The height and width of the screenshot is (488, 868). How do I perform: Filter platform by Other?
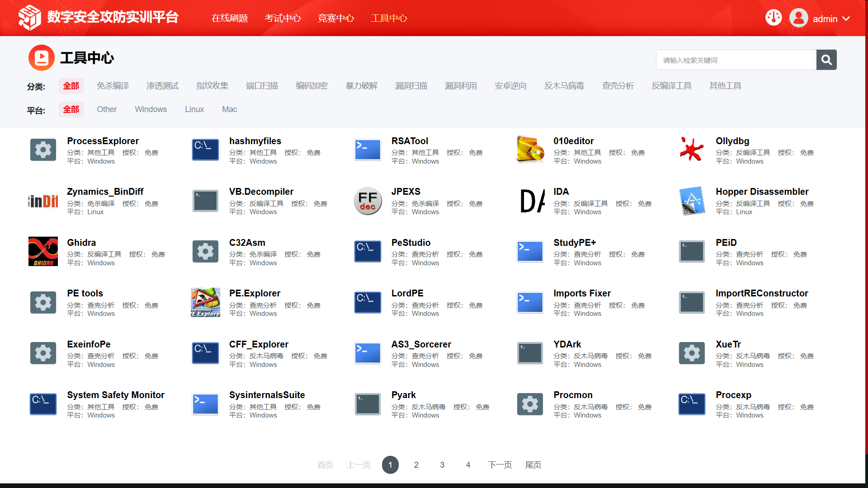tap(107, 109)
